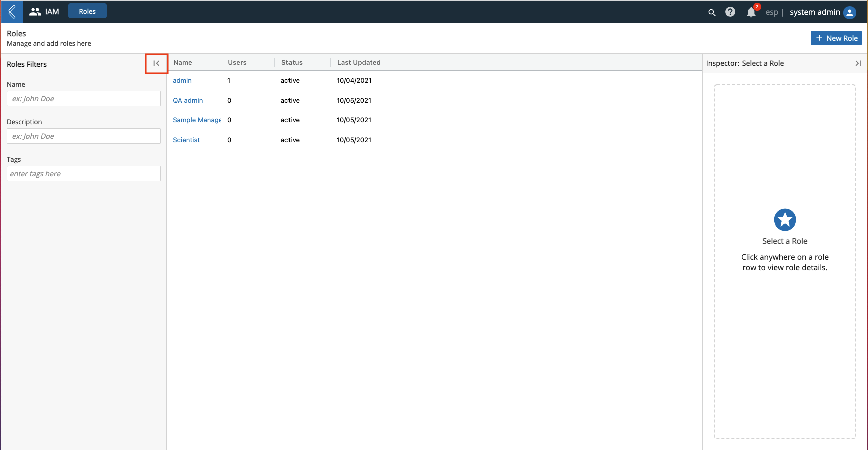Open the notifications bell icon
The width and height of the screenshot is (868, 450).
coord(751,12)
